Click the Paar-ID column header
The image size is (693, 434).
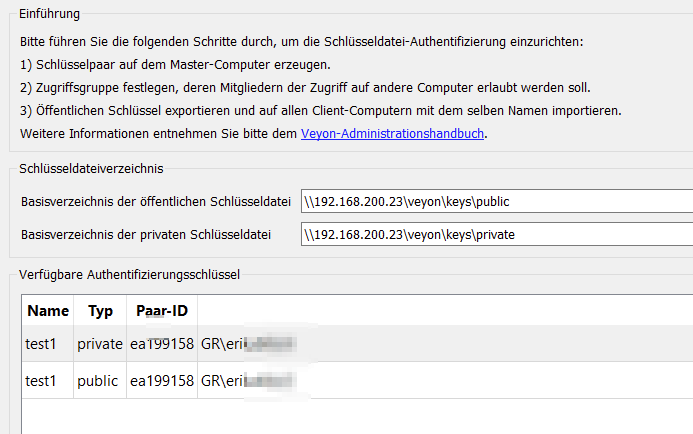point(161,311)
